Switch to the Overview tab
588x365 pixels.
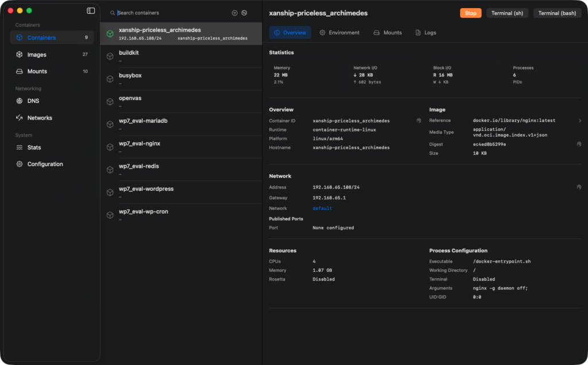click(290, 33)
